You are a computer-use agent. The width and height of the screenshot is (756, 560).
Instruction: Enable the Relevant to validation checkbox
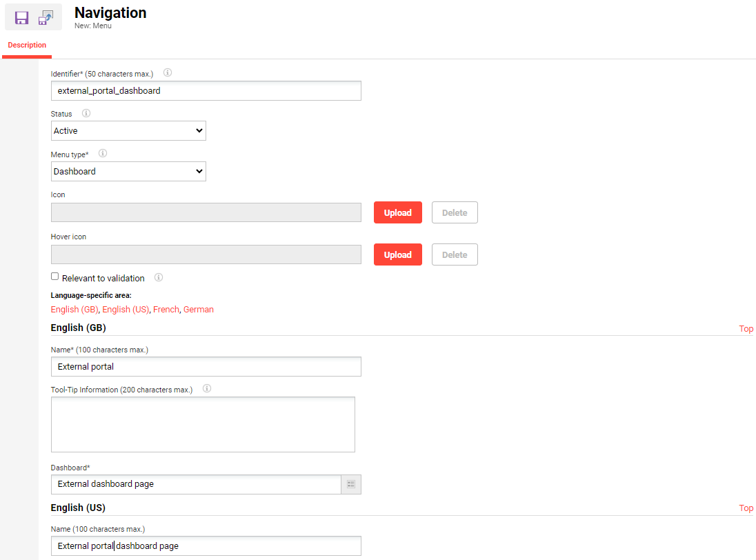pyautogui.click(x=55, y=277)
